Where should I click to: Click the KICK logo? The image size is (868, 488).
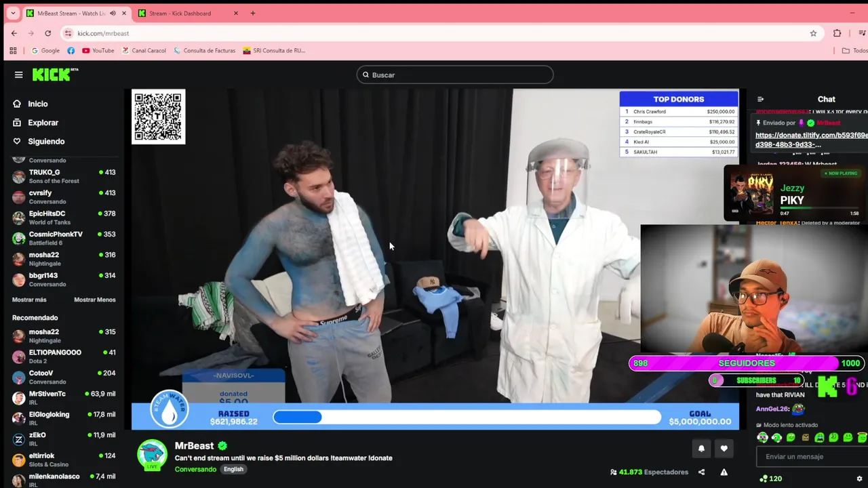(56, 75)
